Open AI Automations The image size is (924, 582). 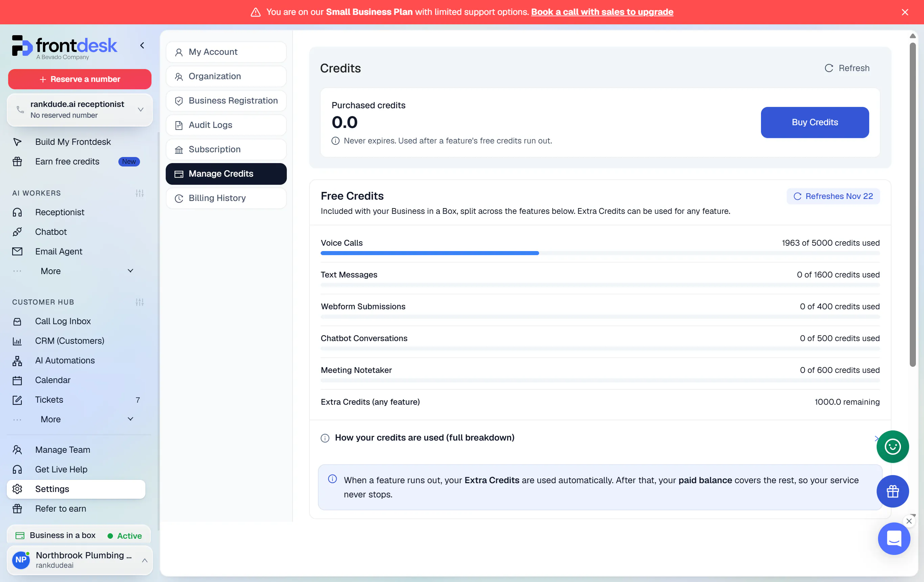pos(76,360)
